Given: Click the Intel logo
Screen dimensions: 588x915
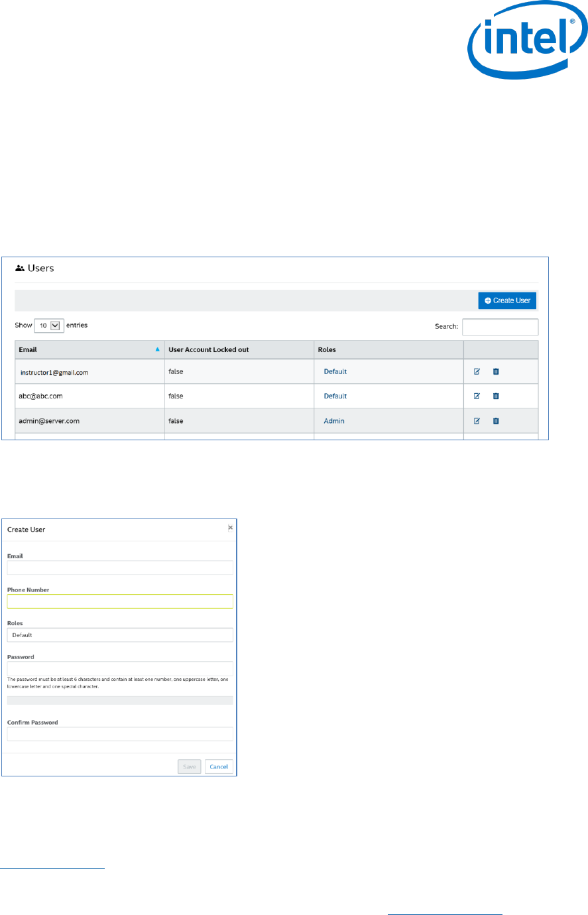Looking at the screenshot, I should click(519, 46).
